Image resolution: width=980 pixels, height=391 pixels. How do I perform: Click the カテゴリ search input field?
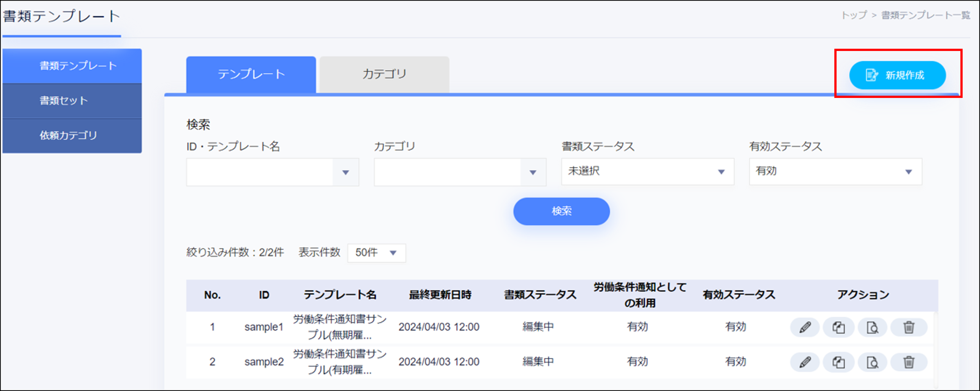pos(447,172)
